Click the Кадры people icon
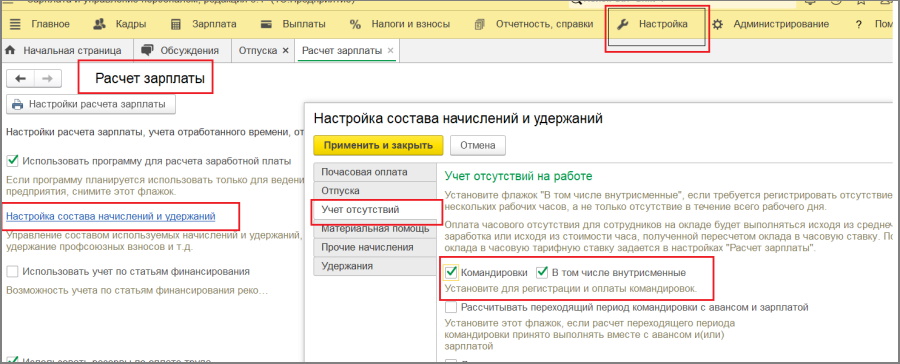Viewport: 900px width, 364px height. point(99,24)
